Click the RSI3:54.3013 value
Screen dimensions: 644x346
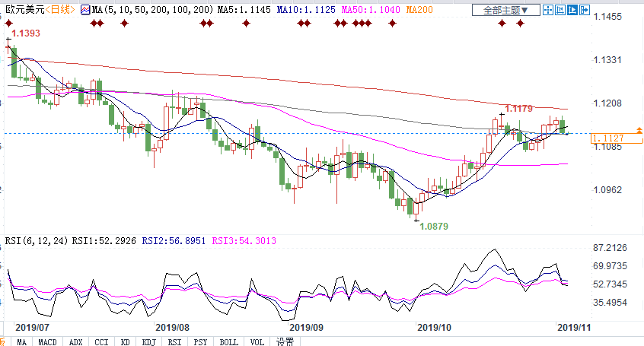[244, 241]
